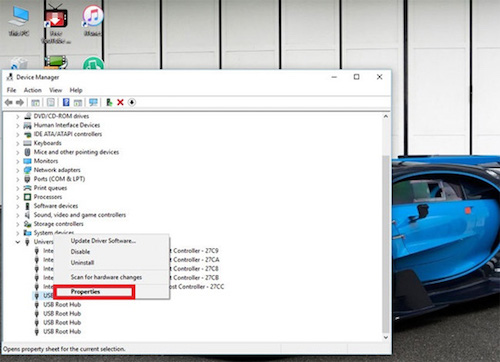Click the scan for hardware changes monitor icon
Image resolution: width=500 pixels, height=362 pixels.
[93, 102]
